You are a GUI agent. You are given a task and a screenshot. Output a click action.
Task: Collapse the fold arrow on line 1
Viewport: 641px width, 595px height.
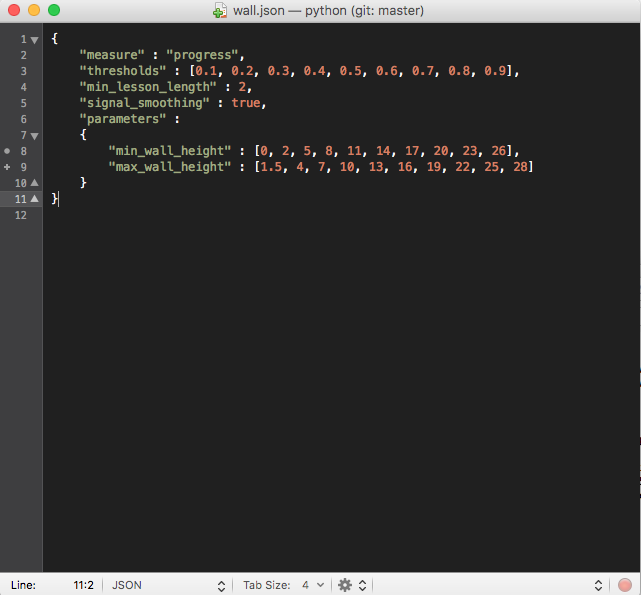pyautogui.click(x=35, y=40)
